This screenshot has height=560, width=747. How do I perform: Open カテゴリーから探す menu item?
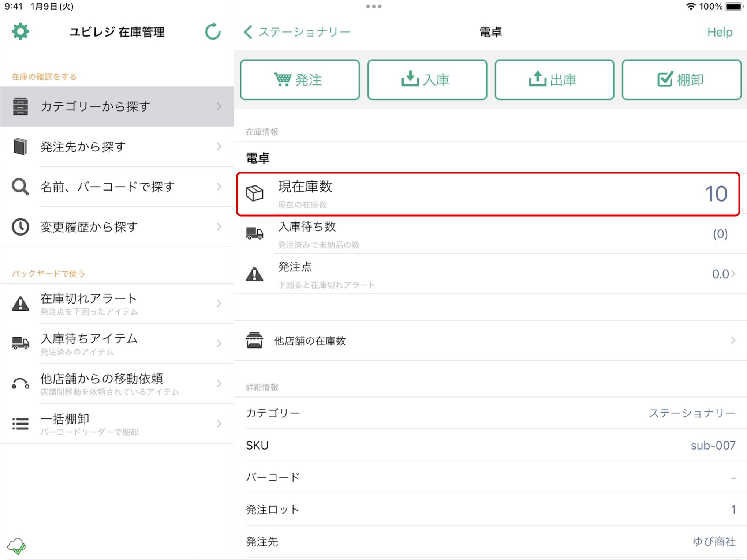(x=117, y=106)
